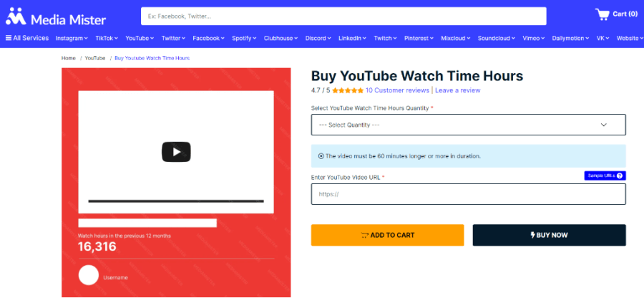This screenshot has height=303, width=644.
Task: Click the BUY NOW button
Action: pyautogui.click(x=549, y=235)
